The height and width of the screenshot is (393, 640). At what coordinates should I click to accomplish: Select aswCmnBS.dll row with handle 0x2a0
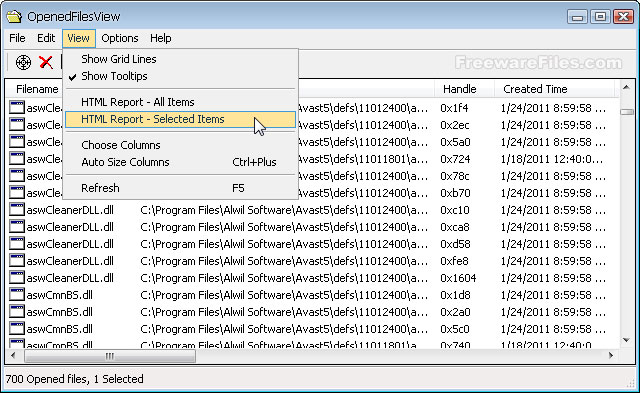313,312
